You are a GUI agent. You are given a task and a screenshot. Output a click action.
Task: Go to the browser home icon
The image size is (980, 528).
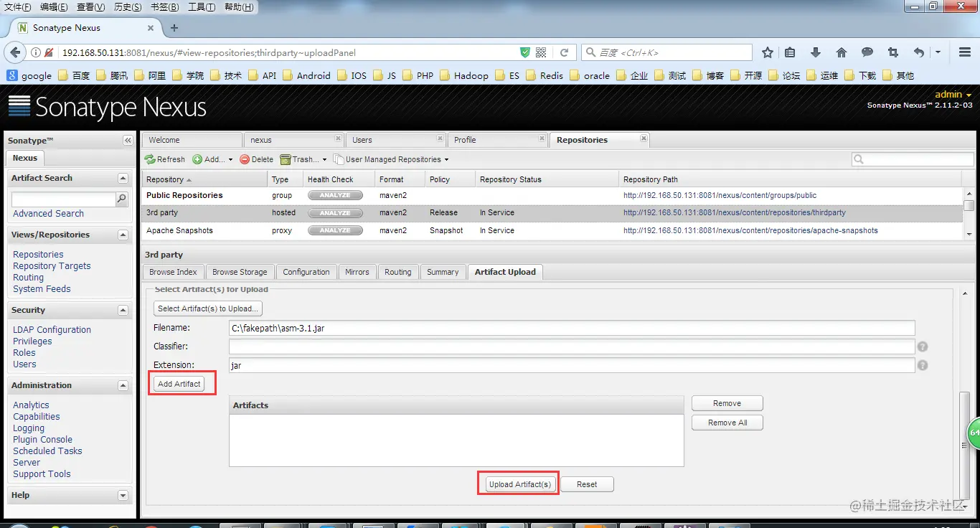[842, 52]
